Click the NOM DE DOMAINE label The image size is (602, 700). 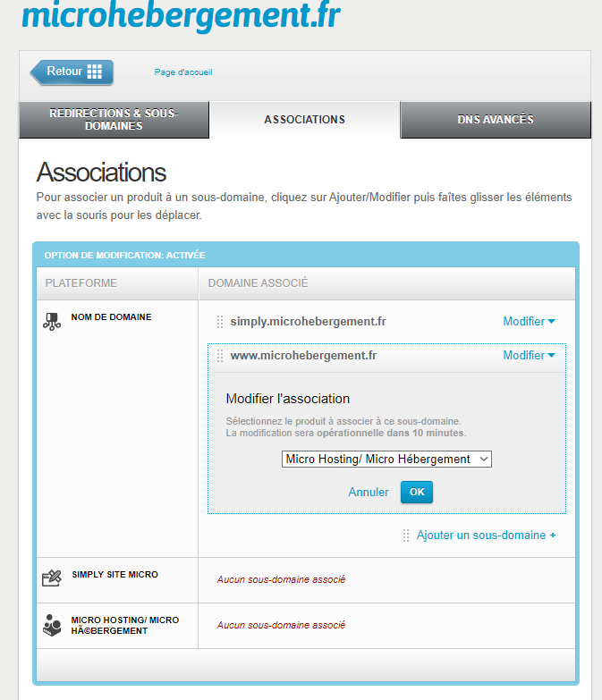pos(111,317)
